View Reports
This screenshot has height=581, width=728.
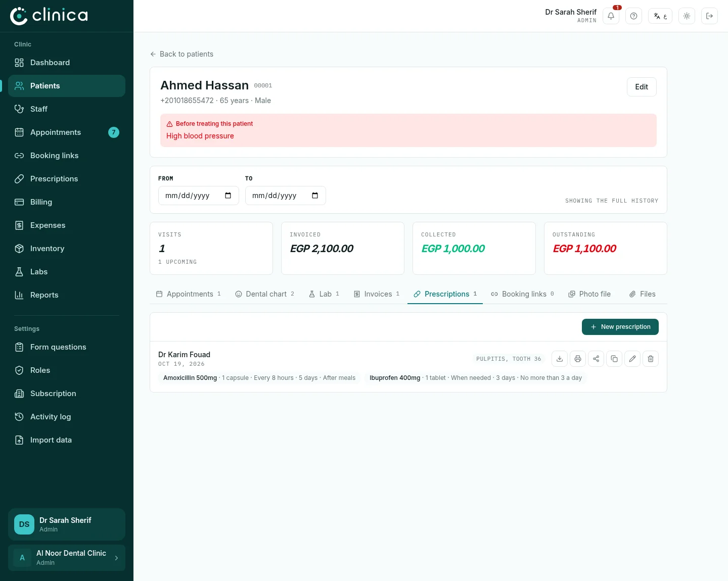pyautogui.click(x=67, y=295)
